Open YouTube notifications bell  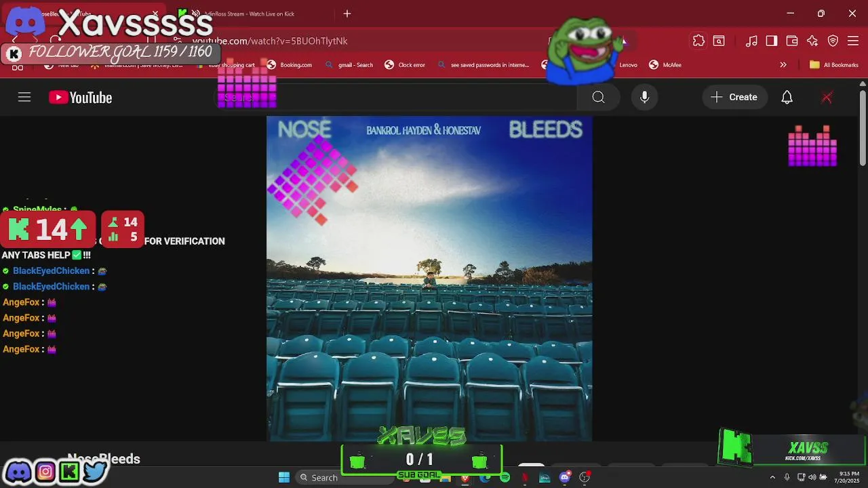[x=787, y=98]
